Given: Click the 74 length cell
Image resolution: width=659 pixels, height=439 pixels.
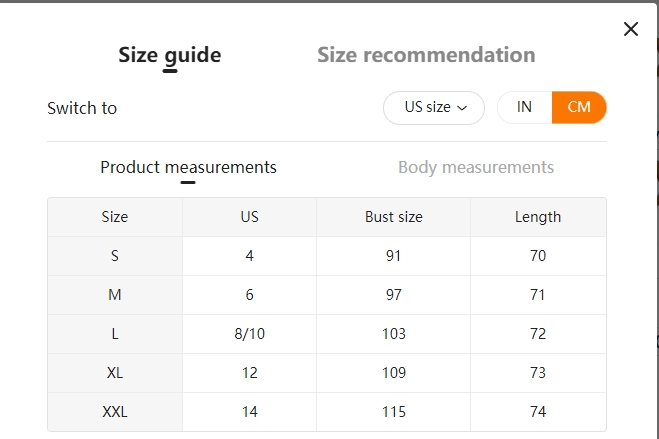Looking at the screenshot, I should [538, 412].
